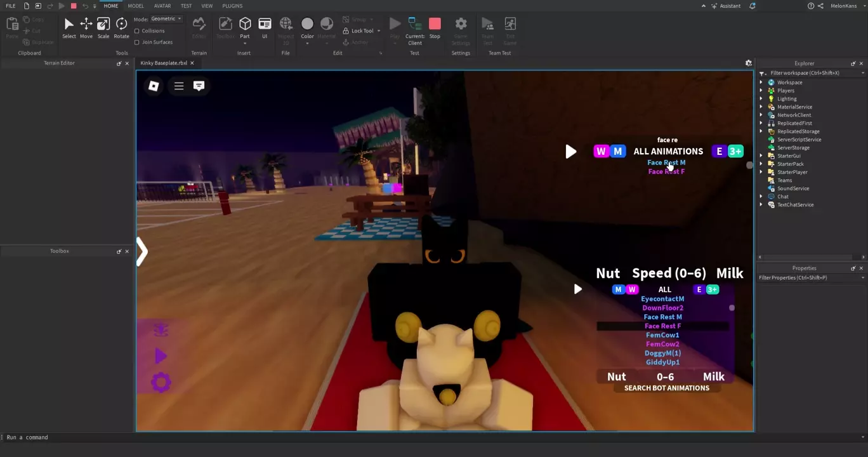Switch to the MODEL ribbon tab
Screen dimensions: 868x457
coord(136,6)
